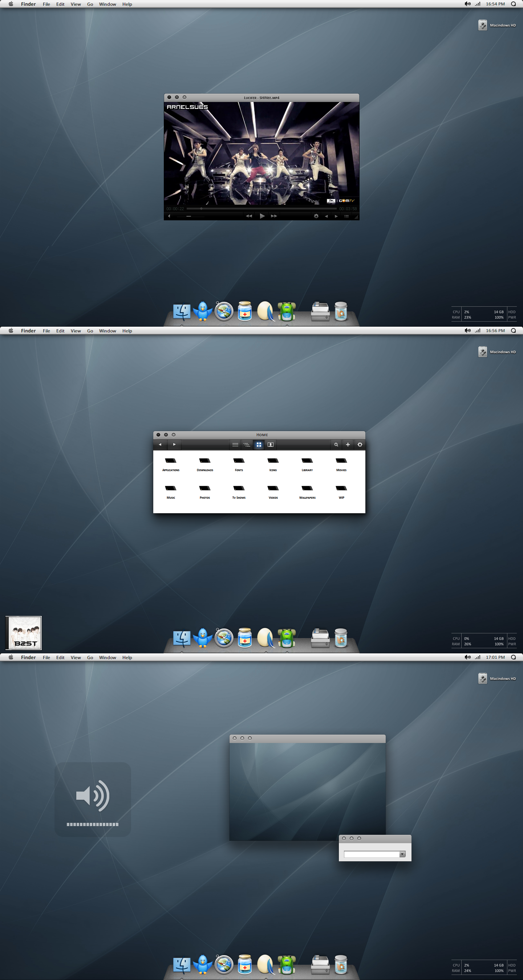523x980 pixels.
Task: Open the WIP folder
Action: coord(341,492)
